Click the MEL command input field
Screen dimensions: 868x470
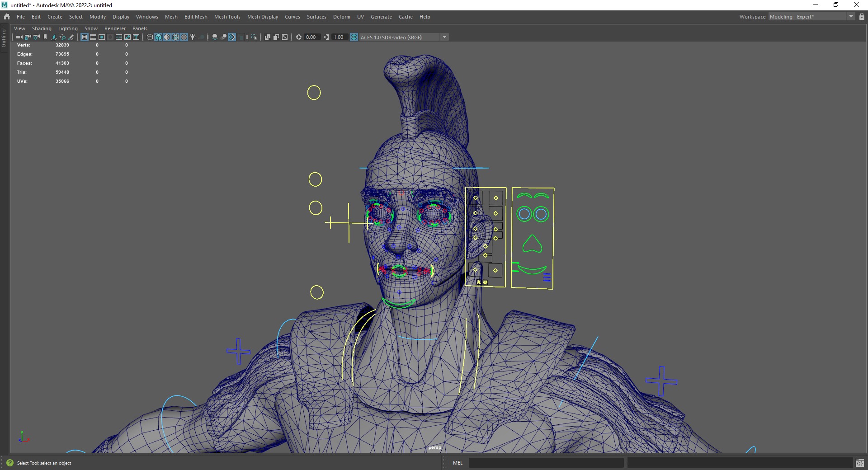tap(546, 463)
